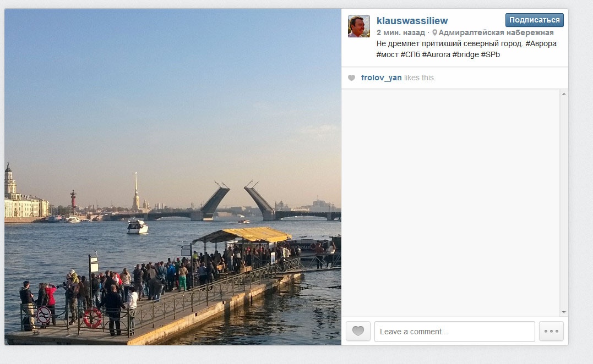The width and height of the screenshot is (593, 364).
Task: Click the #bridge hashtag
Action: 466,54
